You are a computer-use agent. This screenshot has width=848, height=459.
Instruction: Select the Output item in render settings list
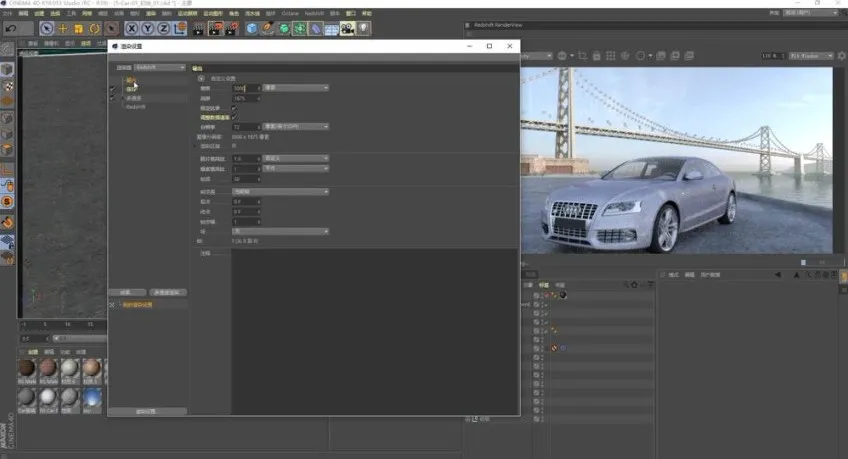coord(131,79)
